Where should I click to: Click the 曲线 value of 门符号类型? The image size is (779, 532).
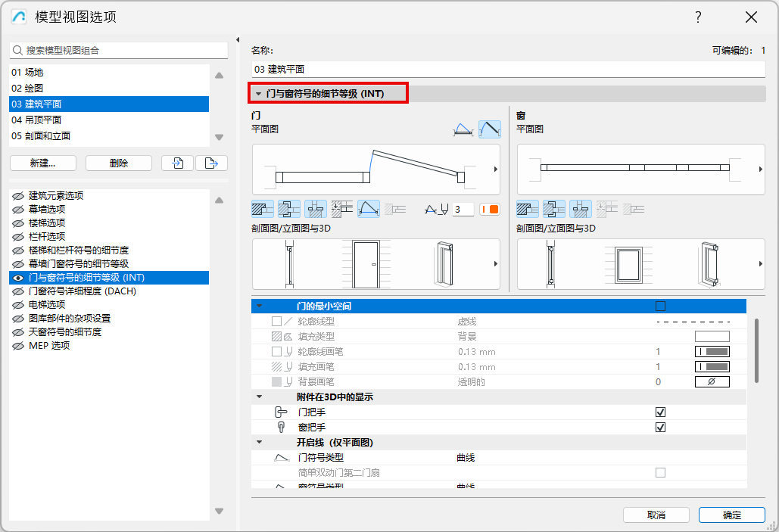[x=466, y=458]
